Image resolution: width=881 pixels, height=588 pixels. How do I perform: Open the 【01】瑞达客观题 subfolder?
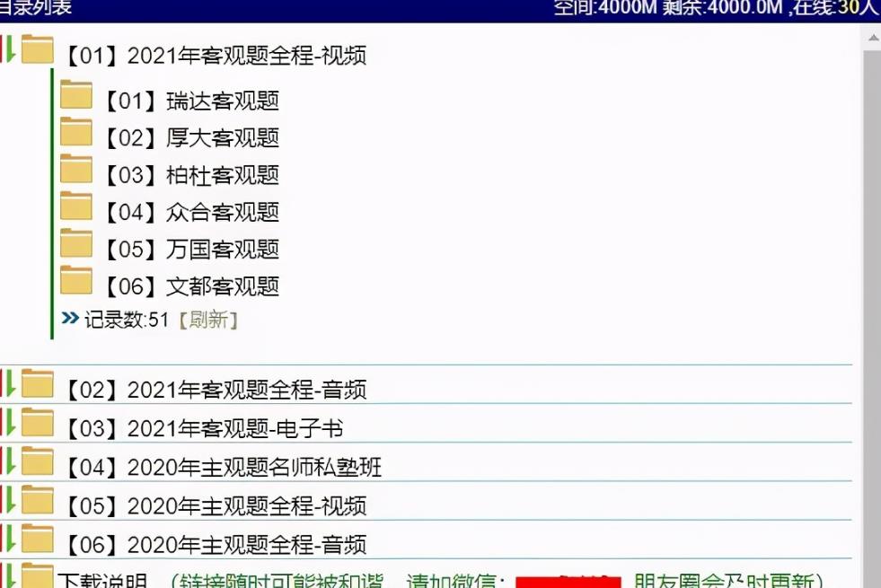pos(191,101)
